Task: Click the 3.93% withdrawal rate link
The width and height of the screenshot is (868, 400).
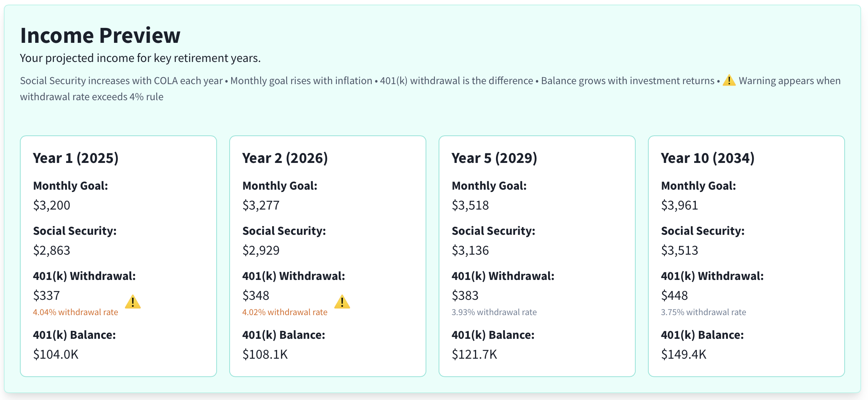Action: (494, 312)
